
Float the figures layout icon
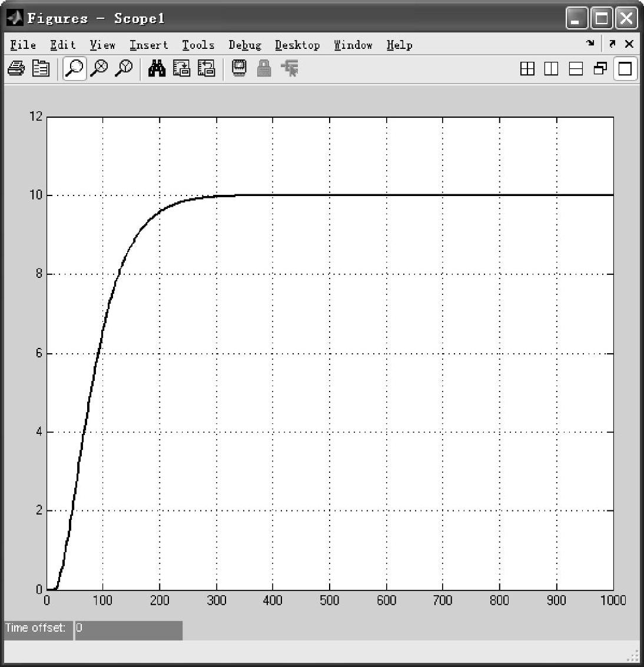600,68
